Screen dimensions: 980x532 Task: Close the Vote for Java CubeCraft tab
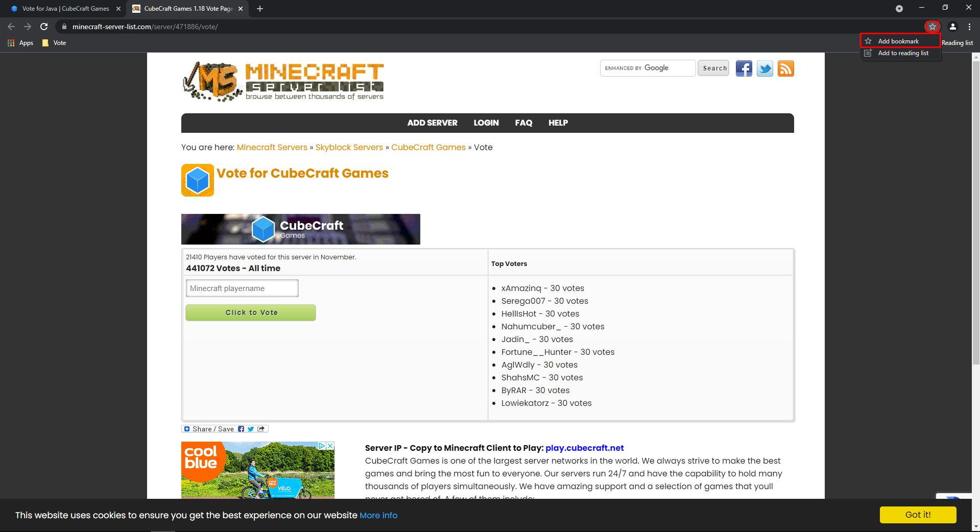click(118, 9)
